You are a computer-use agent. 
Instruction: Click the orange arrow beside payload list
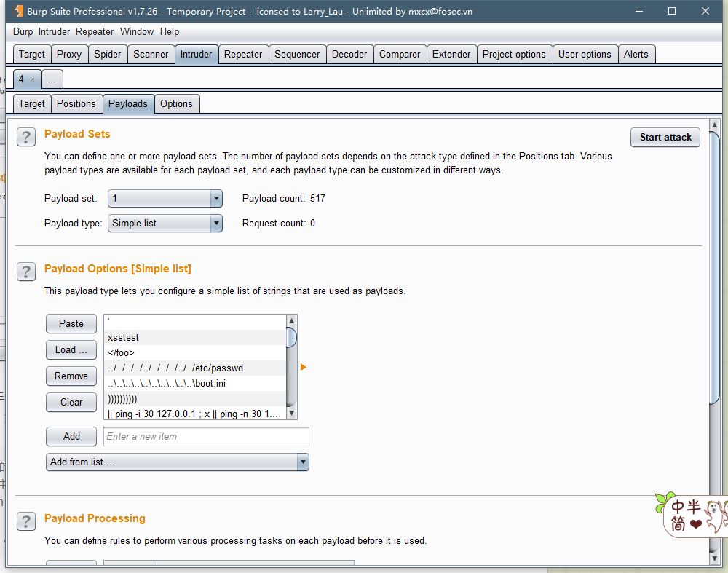pyautogui.click(x=304, y=368)
